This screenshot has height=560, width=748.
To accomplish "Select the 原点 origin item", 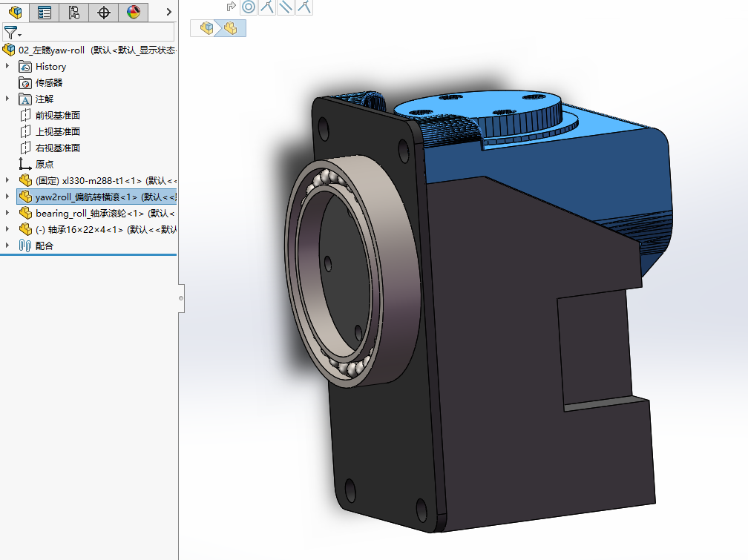I will [45, 164].
